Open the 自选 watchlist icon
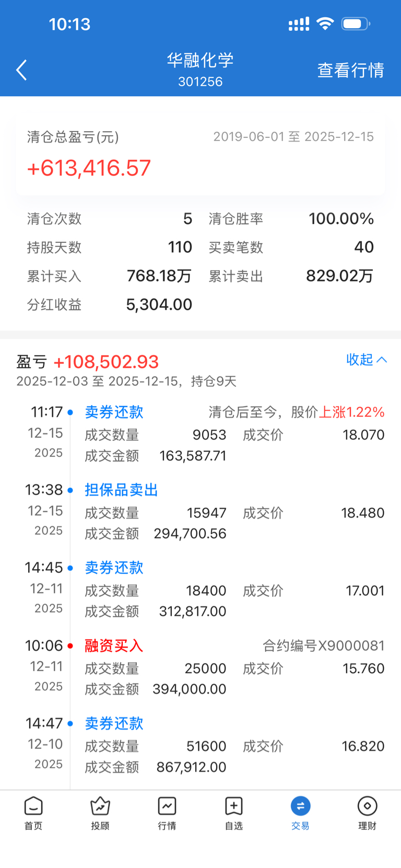 click(234, 806)
